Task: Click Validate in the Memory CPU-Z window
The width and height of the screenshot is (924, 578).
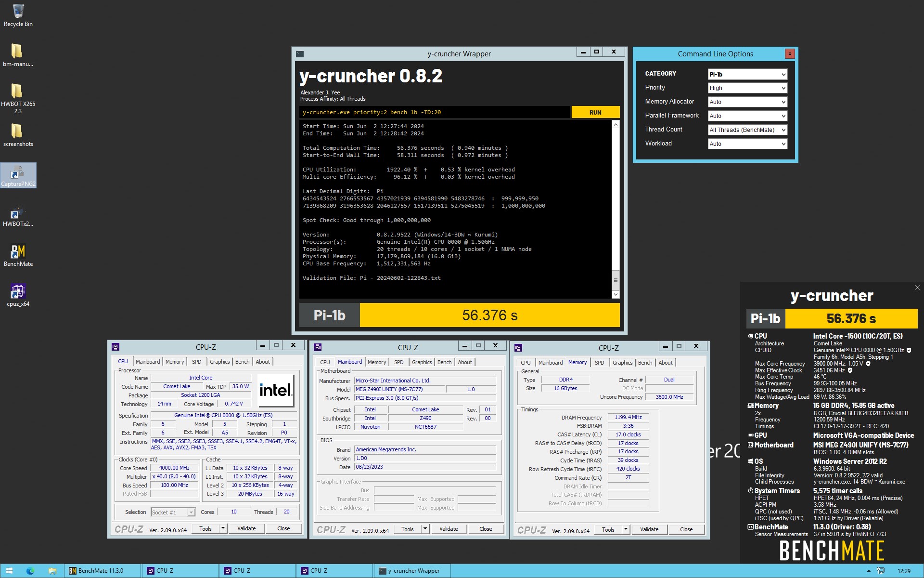Action: pyautogui.click(x=649, y=529)
